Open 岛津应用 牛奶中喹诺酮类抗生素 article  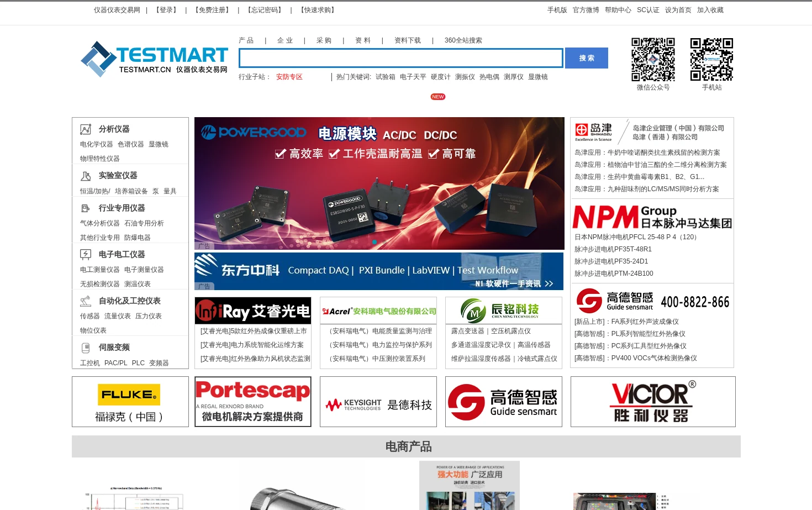coord(647,153)
